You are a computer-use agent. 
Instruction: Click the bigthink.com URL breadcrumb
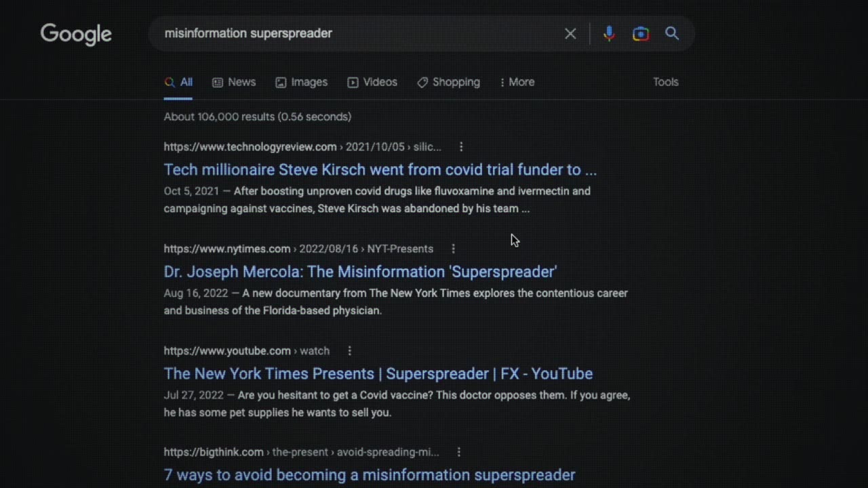pos(301,452)
